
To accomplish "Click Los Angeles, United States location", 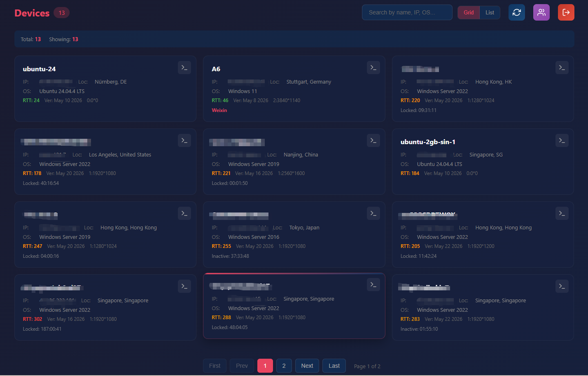I will coord(120,155).
